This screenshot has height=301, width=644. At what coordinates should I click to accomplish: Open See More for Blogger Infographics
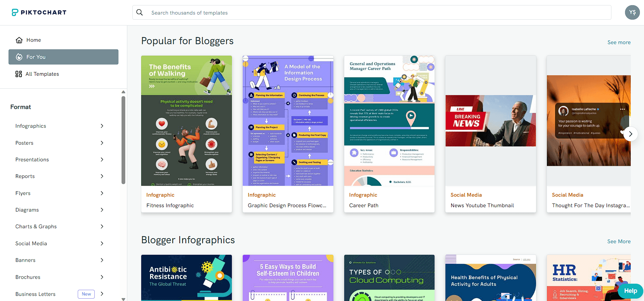(619, 242)
